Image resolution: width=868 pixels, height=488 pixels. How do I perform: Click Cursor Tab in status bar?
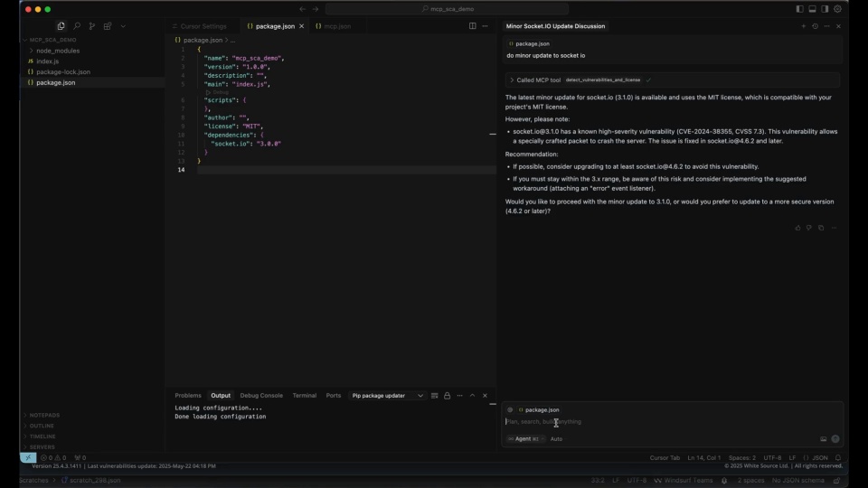click(x=665, y=457)
